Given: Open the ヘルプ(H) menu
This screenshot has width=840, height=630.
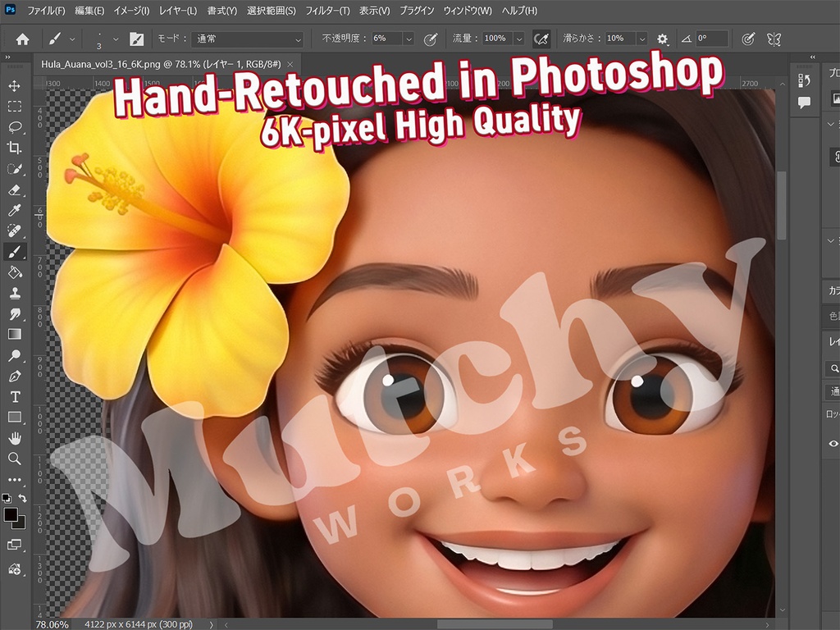Looking at the screenshot, I should click(x=519, y=11).
